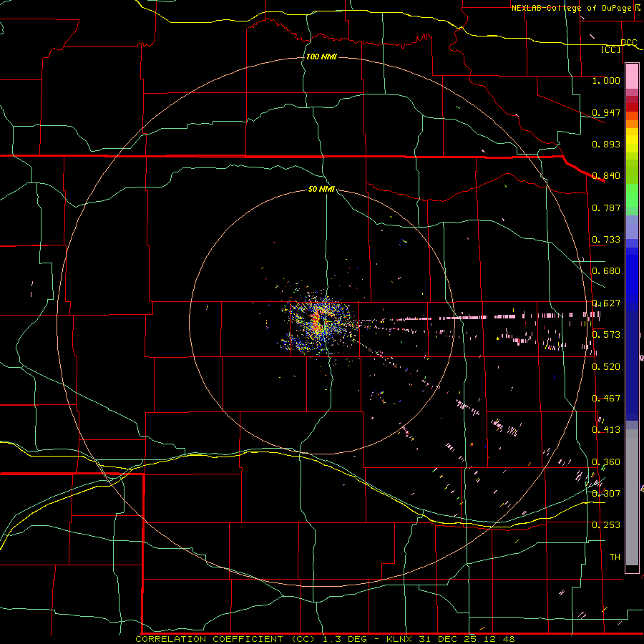
Task: Click the 100 NMI range ring label
Action: point(321,57)
